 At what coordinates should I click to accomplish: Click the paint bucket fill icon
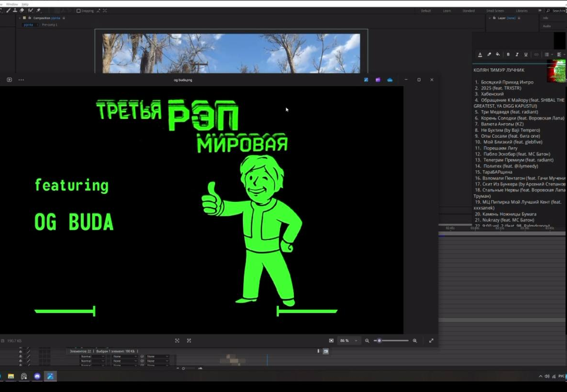tap(498, 55)
